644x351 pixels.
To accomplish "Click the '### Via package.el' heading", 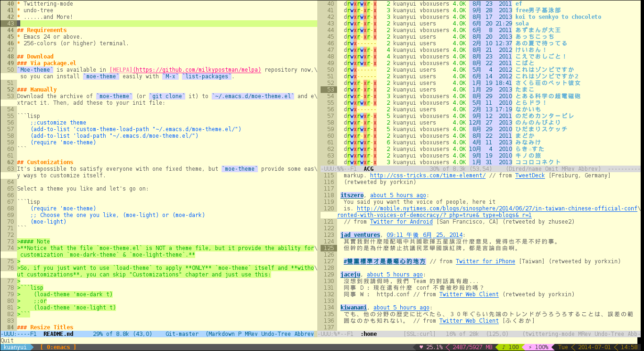I will [47, 63].
